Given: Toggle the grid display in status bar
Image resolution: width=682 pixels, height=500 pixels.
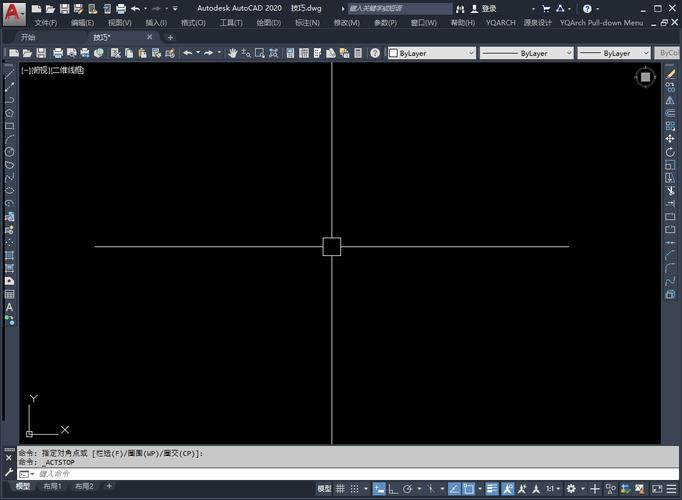Looking at the screenshot, I should pyautogui.click(x=341, y=489).
